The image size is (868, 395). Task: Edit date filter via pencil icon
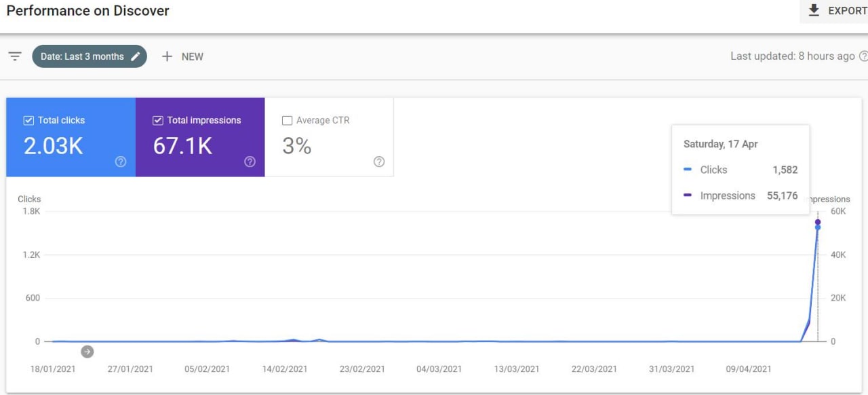point(136,56)
